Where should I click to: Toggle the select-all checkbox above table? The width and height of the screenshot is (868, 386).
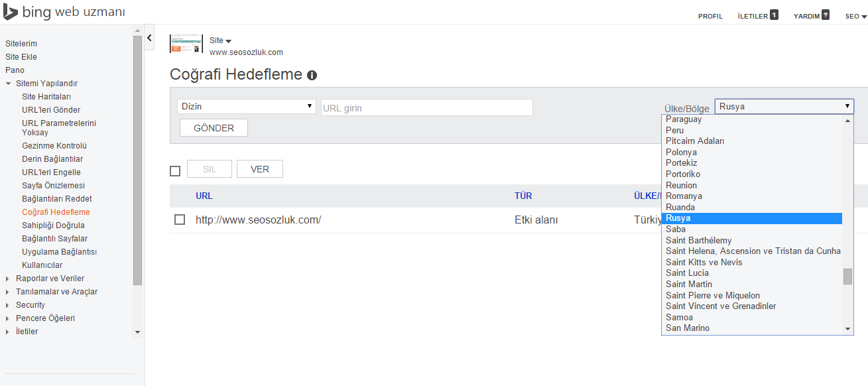pos(175,171)
